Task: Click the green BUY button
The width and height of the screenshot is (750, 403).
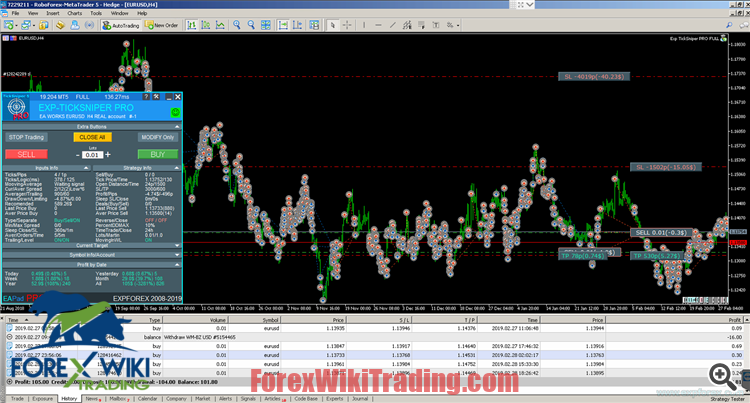Action: pos(158,154)
